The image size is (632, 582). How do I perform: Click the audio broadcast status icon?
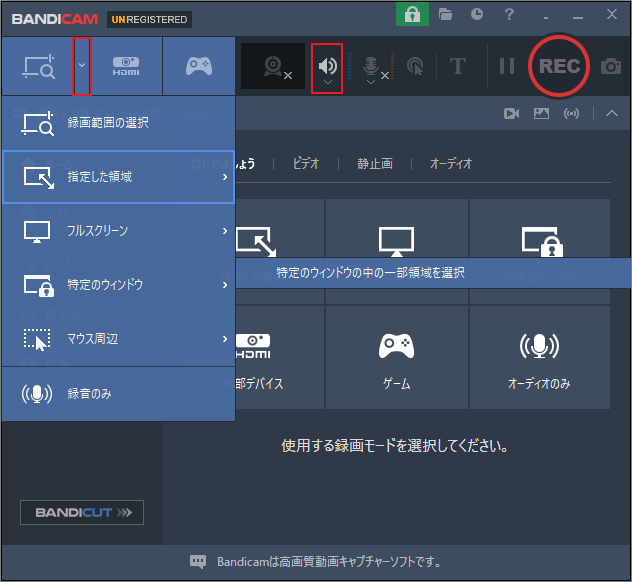(571, 114)
